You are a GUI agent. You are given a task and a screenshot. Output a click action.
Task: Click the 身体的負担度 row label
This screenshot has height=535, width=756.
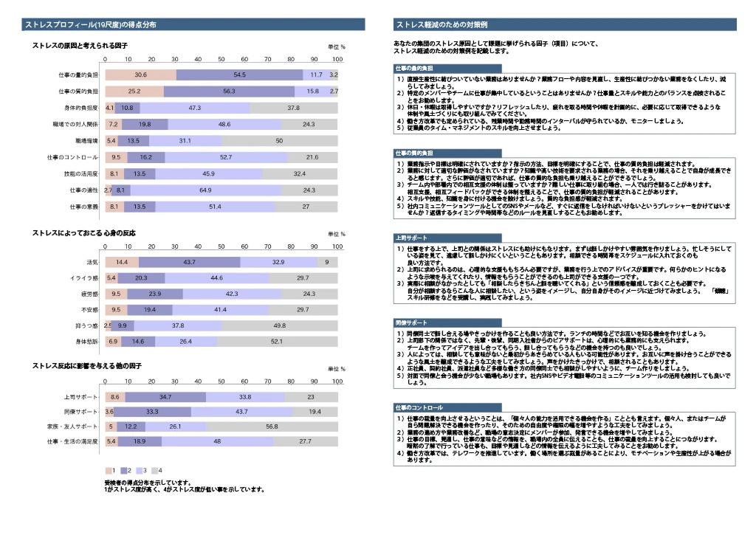pyautogui.click(x=81, y=108)
